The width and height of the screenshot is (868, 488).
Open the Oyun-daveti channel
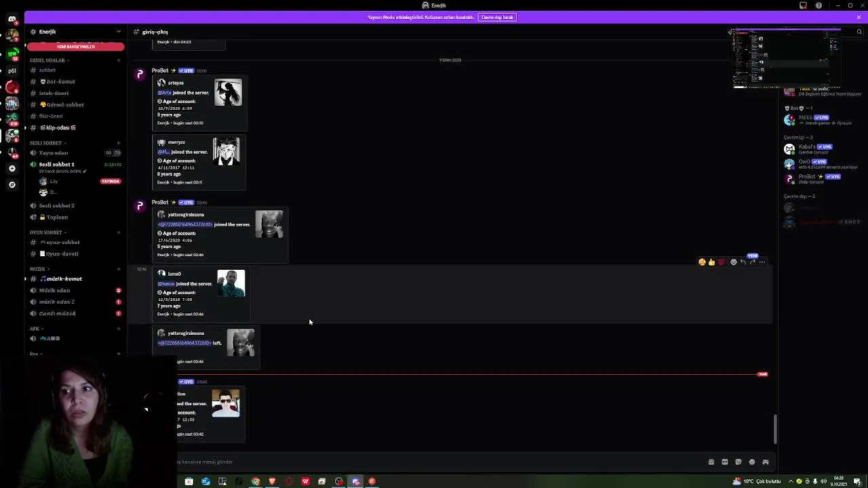pyautogui.click(x=75, y=253)
